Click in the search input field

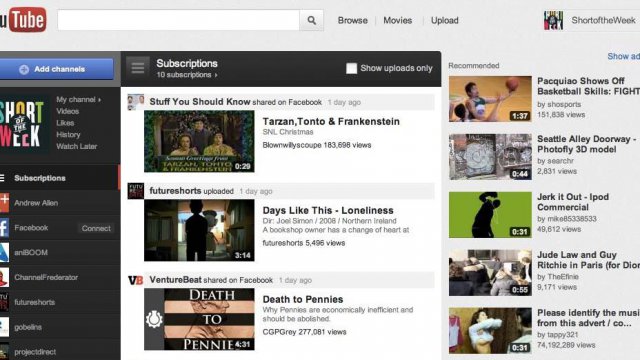(178, 20)
